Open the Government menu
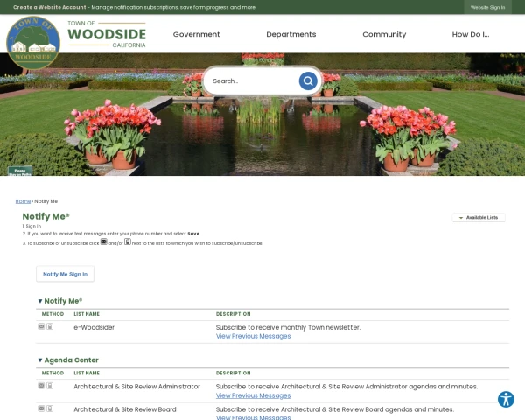Image resolution: width=525 pixels, height=420 pixels. click(x=197, y=34)
